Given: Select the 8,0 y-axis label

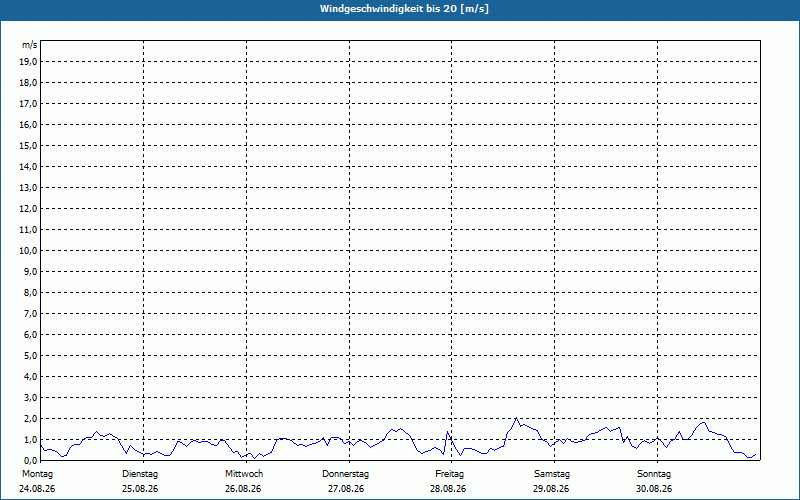Looking at the screenshot, I should coord(31,292).
